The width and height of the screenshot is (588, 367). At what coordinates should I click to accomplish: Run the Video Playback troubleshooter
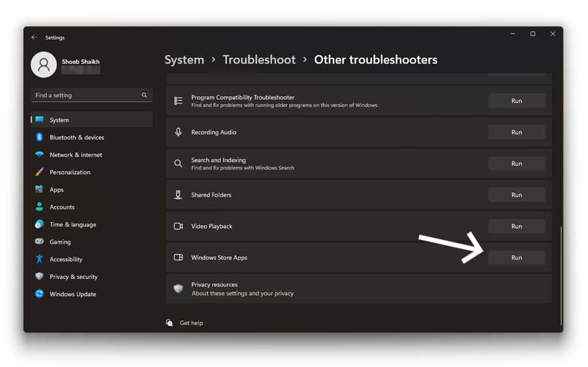click(x=516, y=226)
